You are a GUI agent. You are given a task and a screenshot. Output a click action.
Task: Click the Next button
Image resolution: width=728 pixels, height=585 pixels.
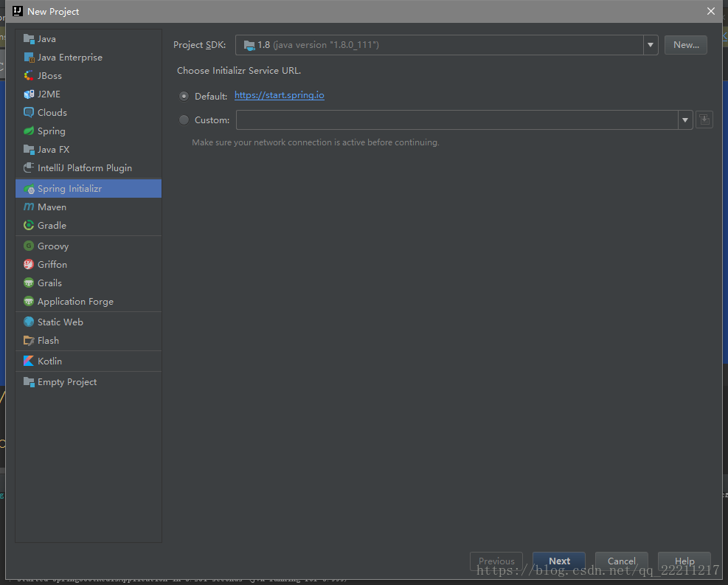[x=559, y=561]
